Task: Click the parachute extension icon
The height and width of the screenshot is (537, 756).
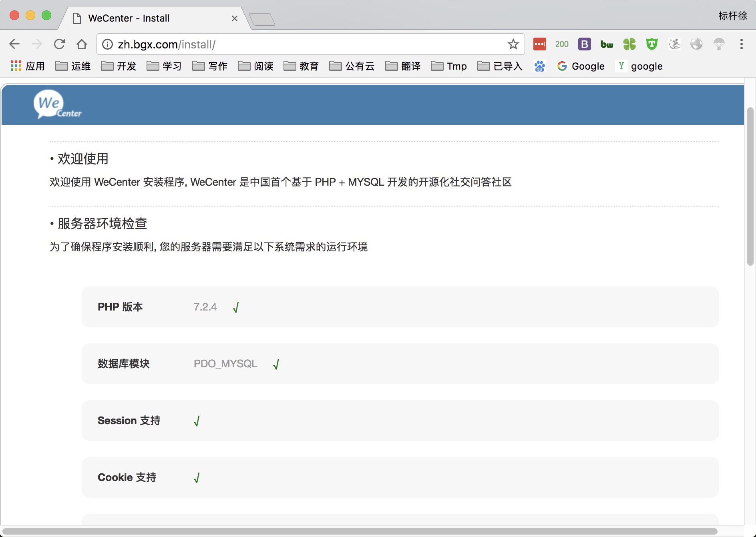Action: point(719,44)
